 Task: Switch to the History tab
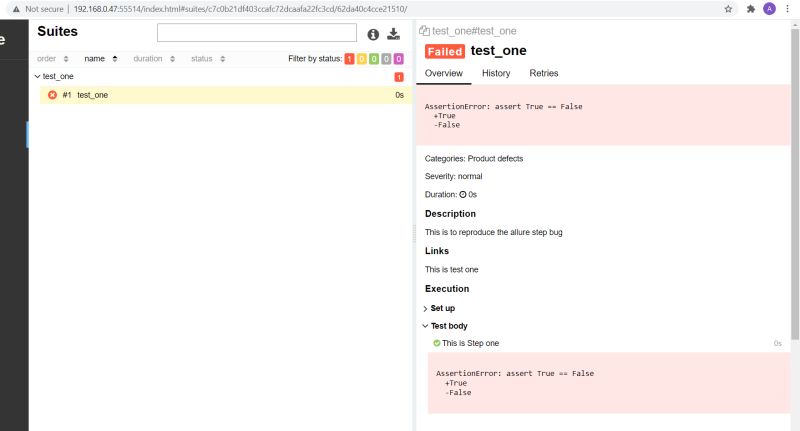496,73
